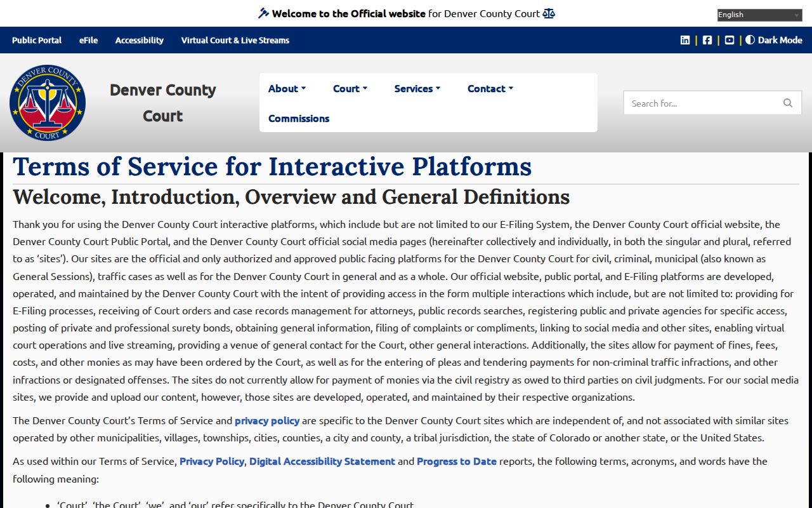This screenshot has height=508, width=812.
Task: Open the English language dropdown
Action: tap(760, 15)
